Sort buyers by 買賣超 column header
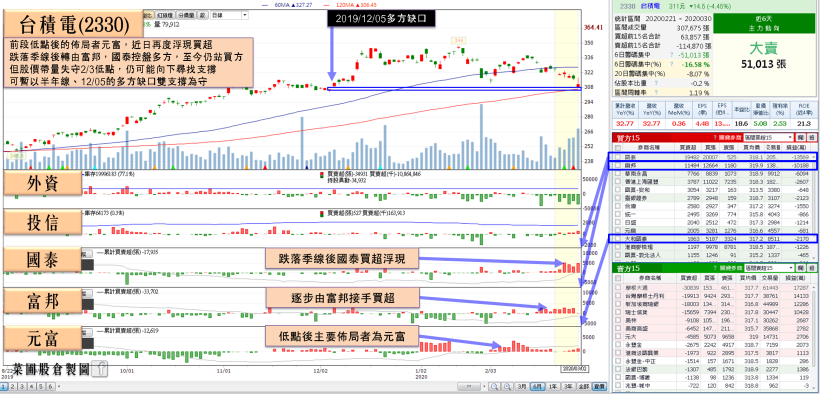 (688, 148)
